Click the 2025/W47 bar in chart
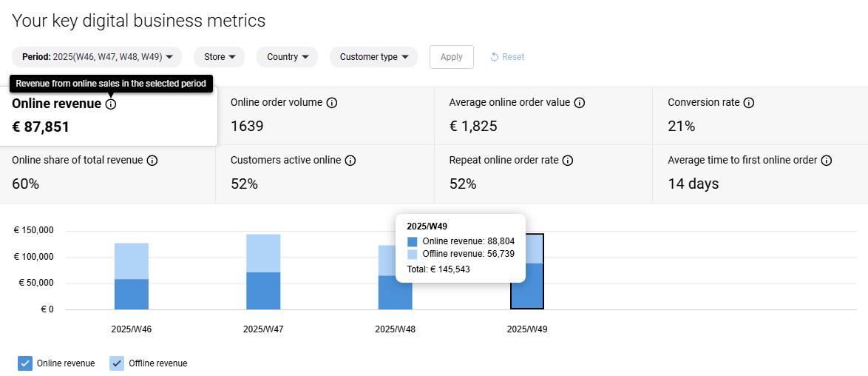868x376 pixels. pos(263,272)
